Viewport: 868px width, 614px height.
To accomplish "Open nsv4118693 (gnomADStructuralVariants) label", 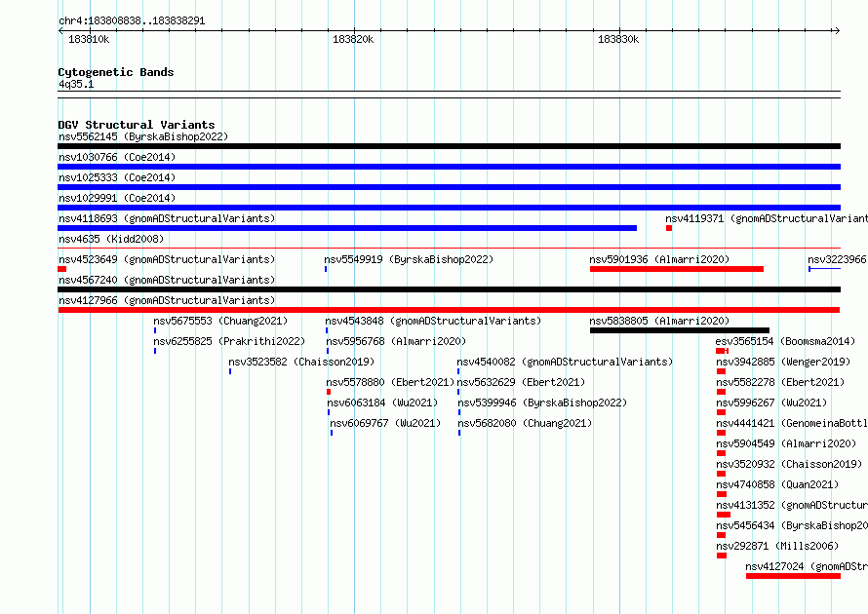I will 167,218.
